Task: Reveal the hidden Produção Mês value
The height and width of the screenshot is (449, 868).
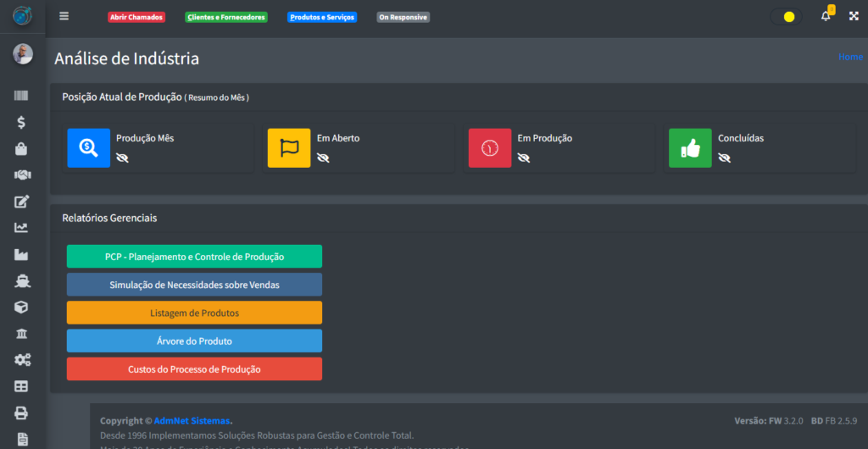Action: coord(122,158)
